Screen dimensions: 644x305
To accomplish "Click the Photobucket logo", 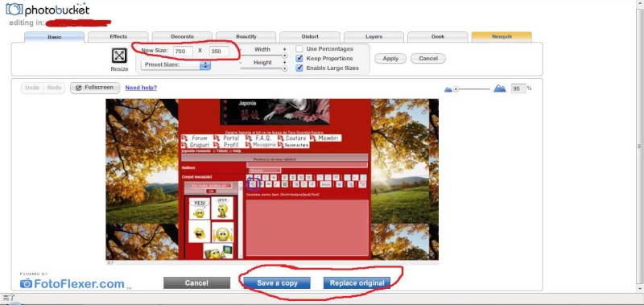I will click(x=47, y=10).
